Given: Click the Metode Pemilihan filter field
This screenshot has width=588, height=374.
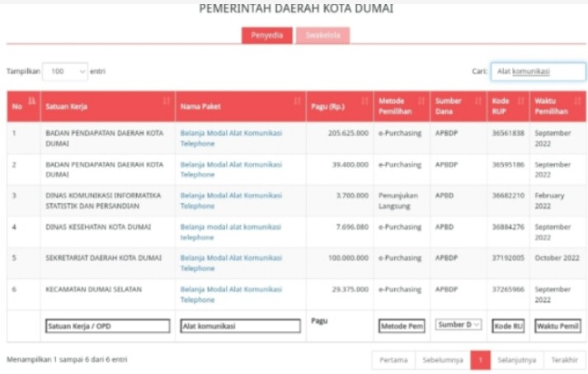Looking at the screenshot, I should click(402, 326).
